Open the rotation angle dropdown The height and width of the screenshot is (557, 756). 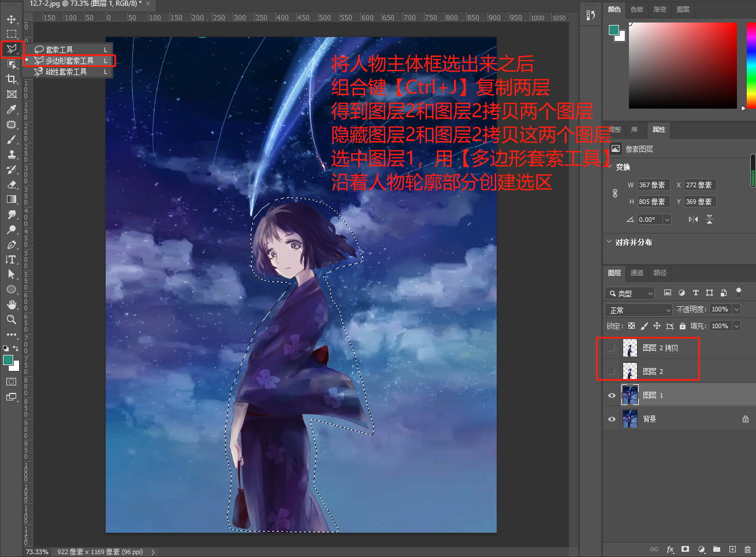point(667,220)
